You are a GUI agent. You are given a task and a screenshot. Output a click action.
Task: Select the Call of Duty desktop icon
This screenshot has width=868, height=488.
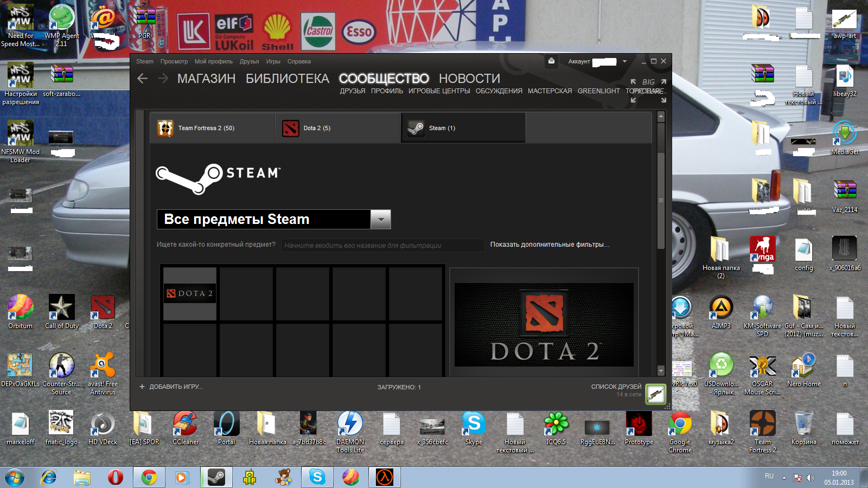point(62,312)
